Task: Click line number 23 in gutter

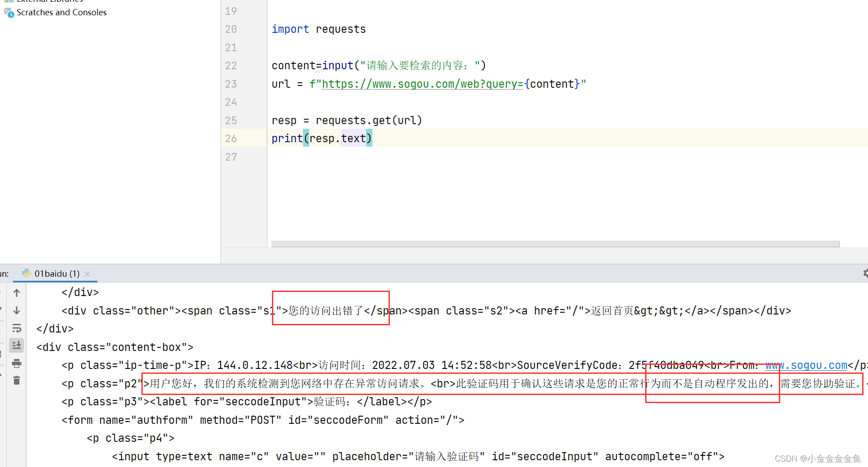Action: point(231,84)
